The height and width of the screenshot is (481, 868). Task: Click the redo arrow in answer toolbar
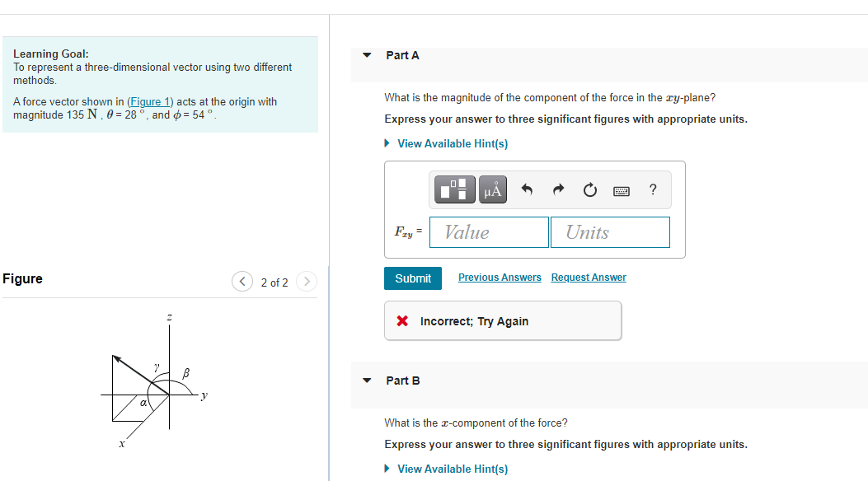tap(558, 189)
